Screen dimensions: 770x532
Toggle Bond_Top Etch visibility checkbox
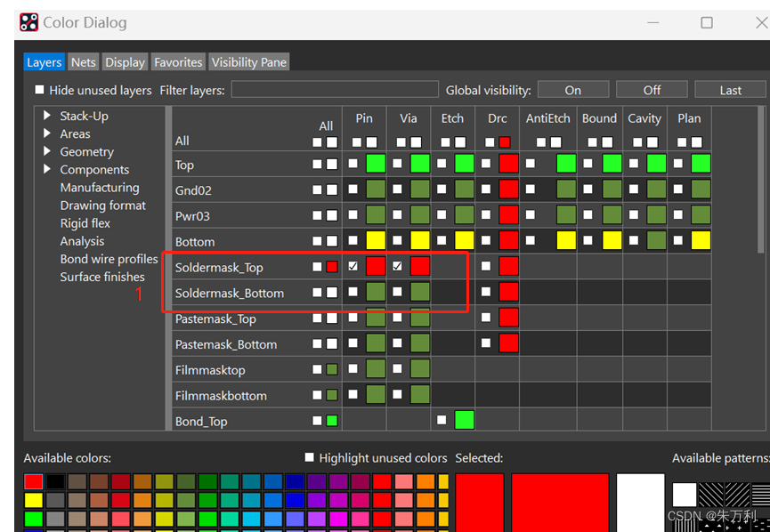(442, 420)
